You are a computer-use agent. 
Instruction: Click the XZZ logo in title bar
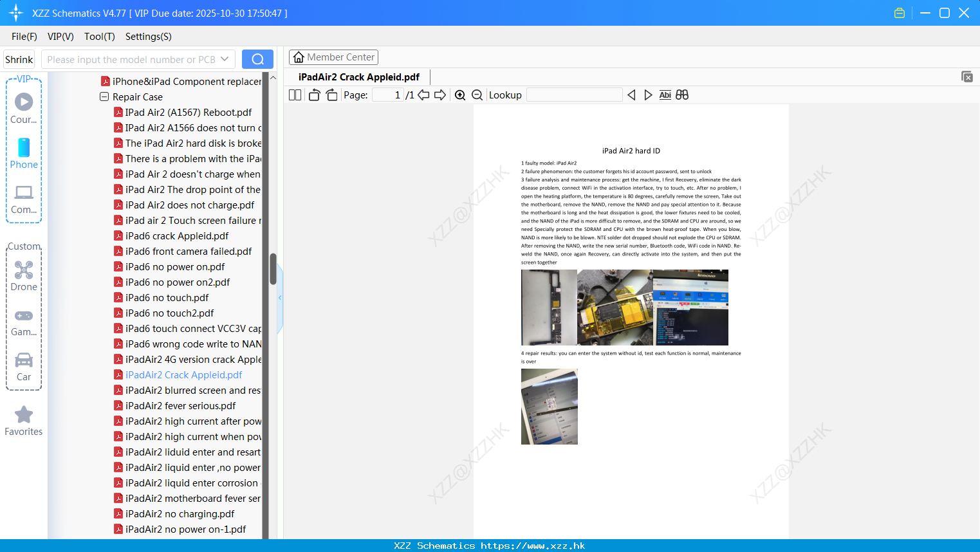click(x=16, y=13)
